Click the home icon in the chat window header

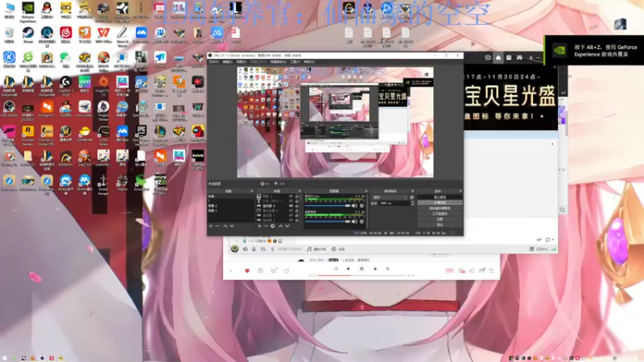coord(497,58)
